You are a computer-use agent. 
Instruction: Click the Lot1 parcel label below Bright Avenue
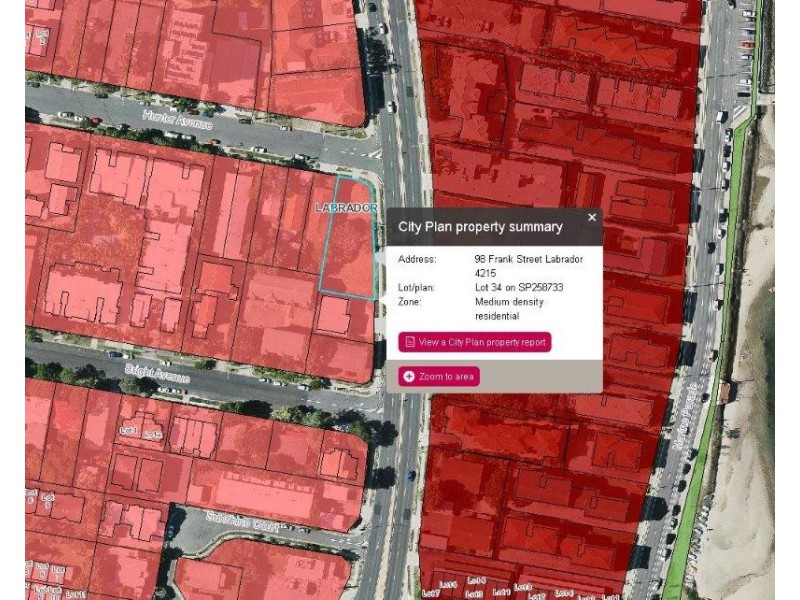tap(128, 431)
